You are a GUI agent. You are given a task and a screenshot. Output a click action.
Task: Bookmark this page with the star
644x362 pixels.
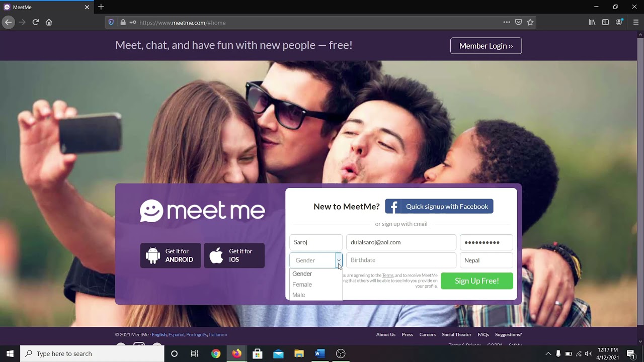tap(530, 22)
